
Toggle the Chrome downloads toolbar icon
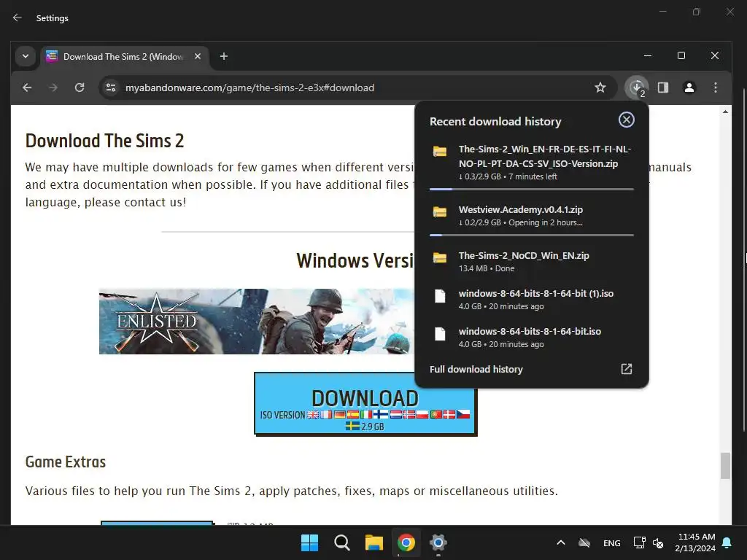[637, 87]
